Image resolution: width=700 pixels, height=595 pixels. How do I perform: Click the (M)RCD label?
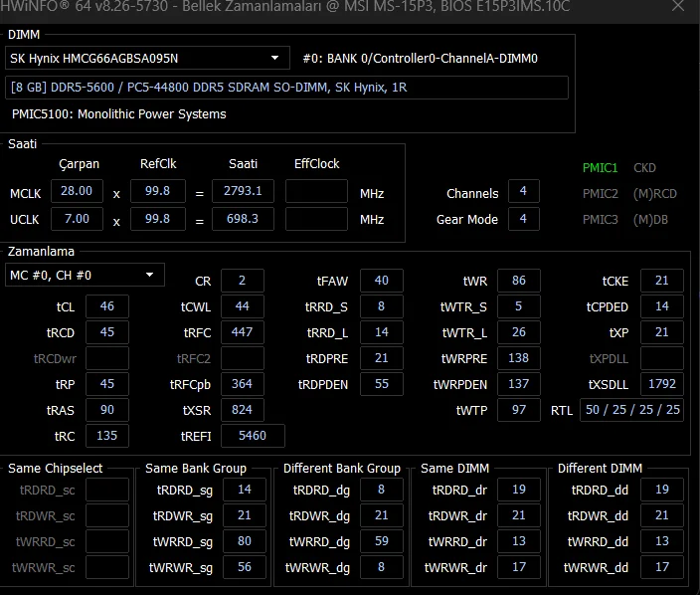pos(654,193)
